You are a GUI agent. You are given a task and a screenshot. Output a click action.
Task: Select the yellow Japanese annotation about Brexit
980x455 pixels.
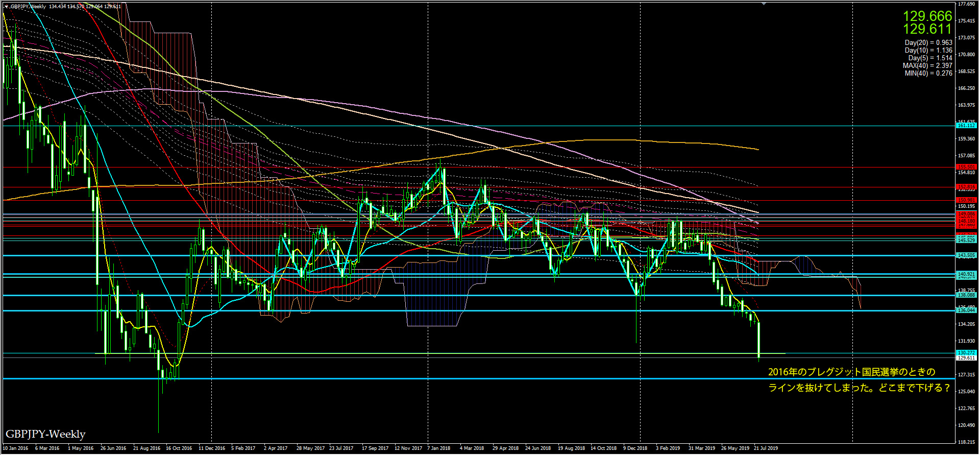click(859, 380)
